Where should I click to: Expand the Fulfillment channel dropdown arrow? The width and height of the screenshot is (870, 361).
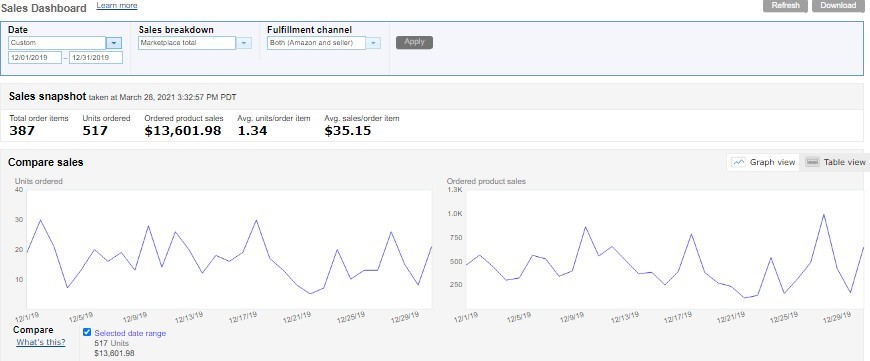point(373,43)
